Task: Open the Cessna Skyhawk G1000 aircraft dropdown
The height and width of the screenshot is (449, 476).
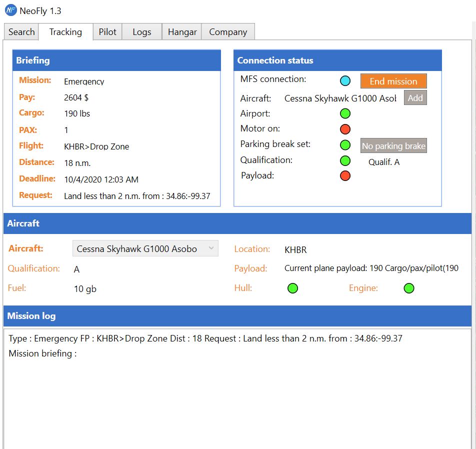Action: (x=145, y=248)
